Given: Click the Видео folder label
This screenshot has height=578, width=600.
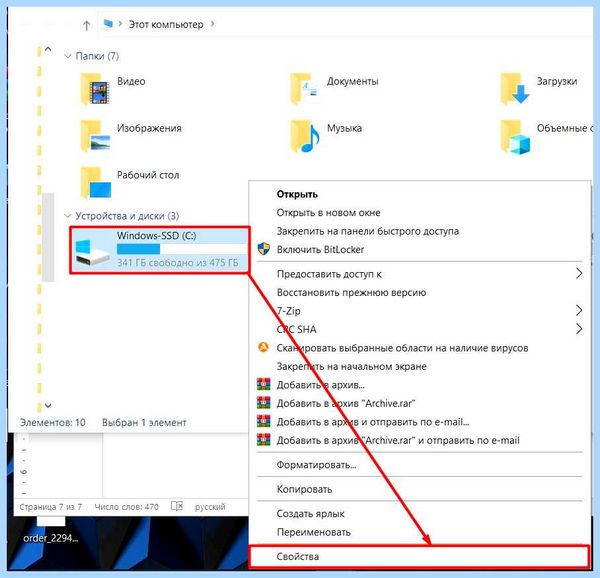Looking at the screenshot, I should coord(131,81).
